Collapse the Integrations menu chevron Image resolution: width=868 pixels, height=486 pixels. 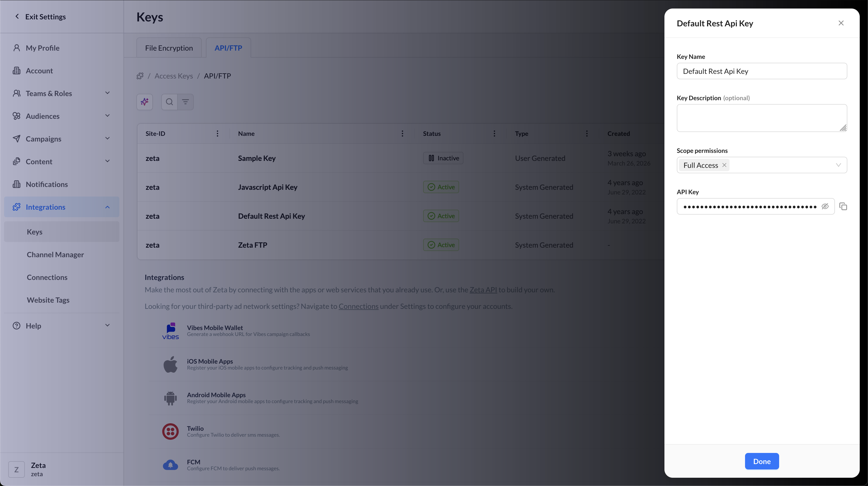click(107, 207)
